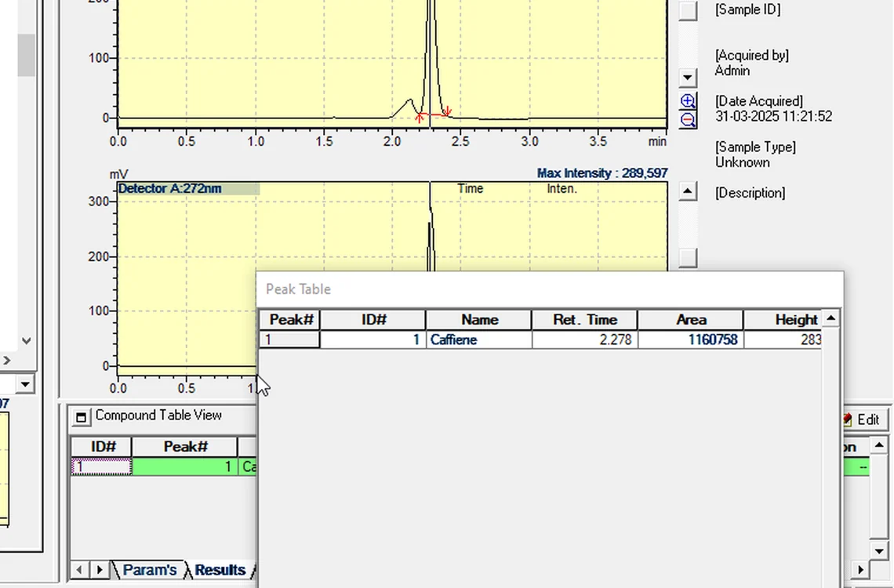Click the Area column header
This screenshot has width=894, height=588.
[x=691, y=320]
